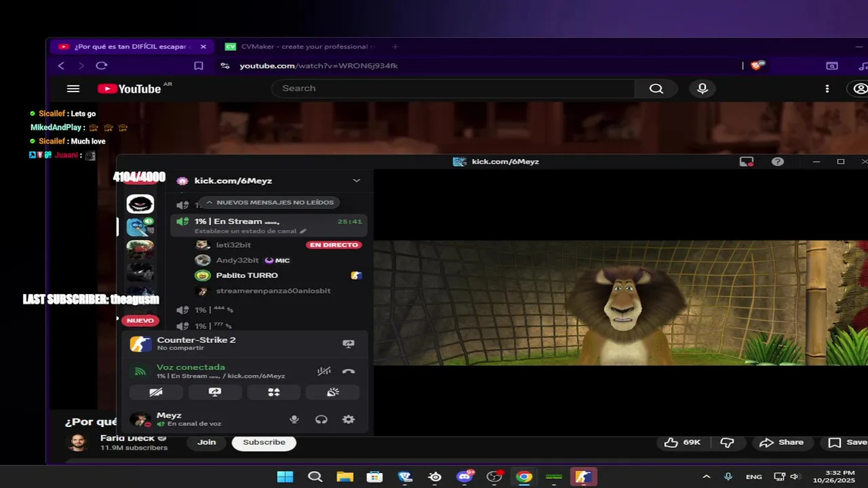
Task: Share Counter-Strike 2 screen in Discord
Action: (x=349, y=344)
